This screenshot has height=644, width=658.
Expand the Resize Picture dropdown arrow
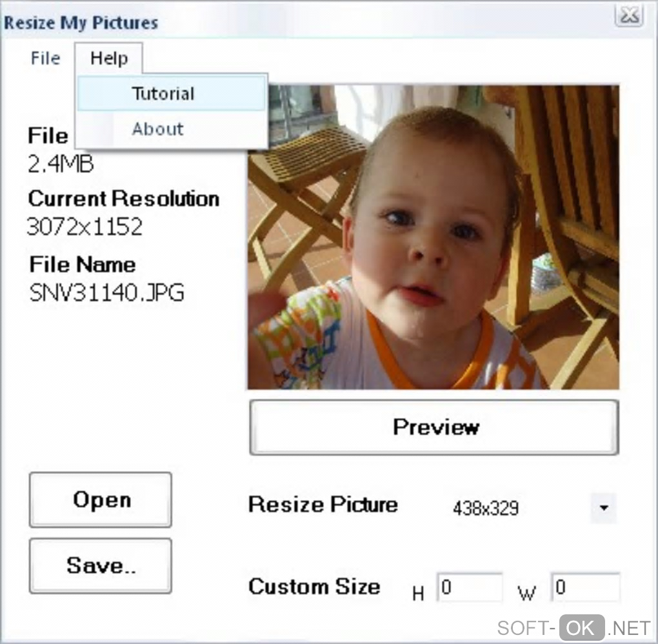[603, 508]
